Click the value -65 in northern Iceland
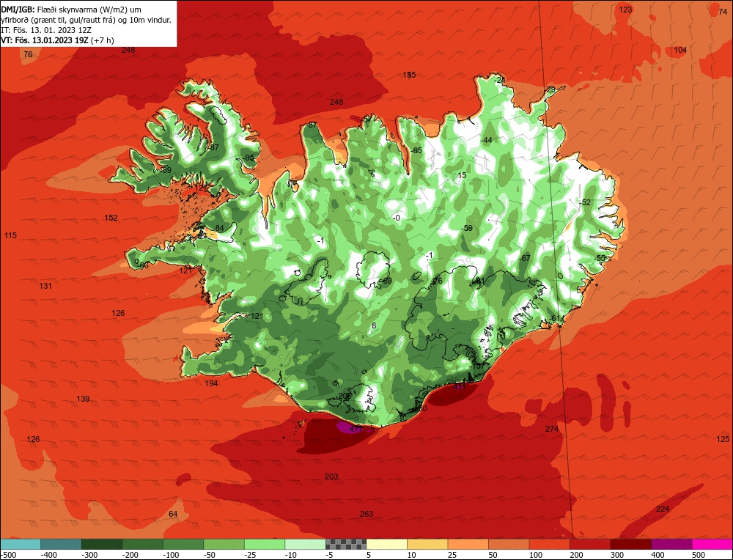The height and width of the screenshot is (560, 733). coord(417,150)
